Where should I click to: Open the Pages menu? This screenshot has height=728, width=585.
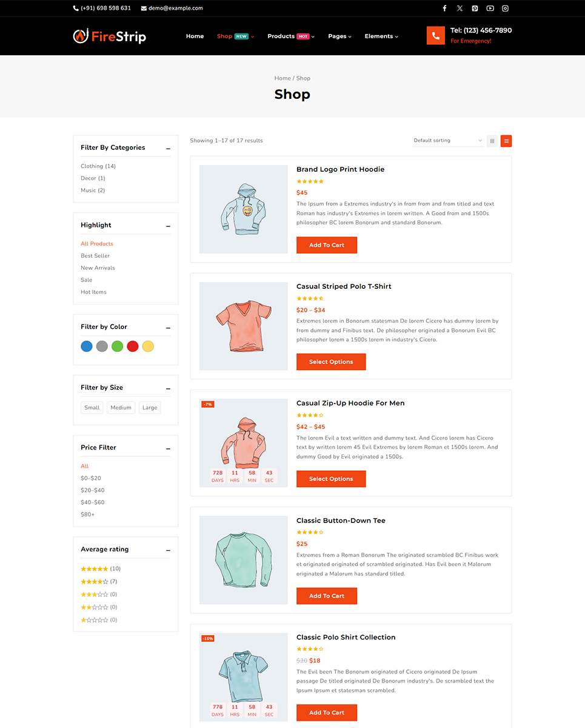tap(339, 36)
